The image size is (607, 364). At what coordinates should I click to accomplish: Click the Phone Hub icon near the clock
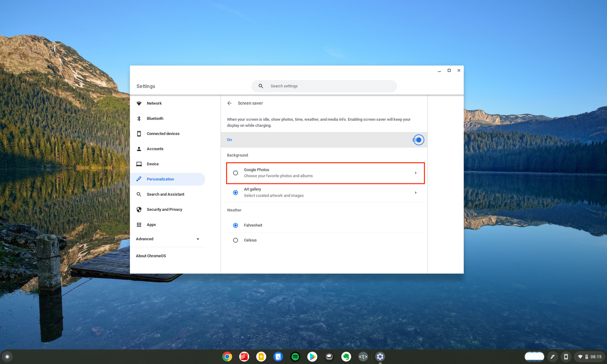pyautogui.click(x=565, y=356)
